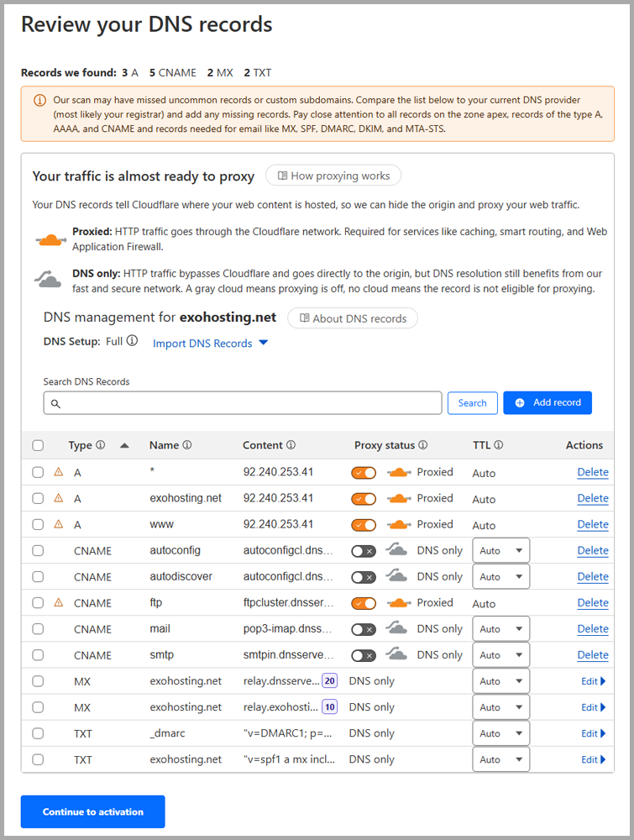This screenshot has width=634, height=840.
Task: Click the orange cloud icon on the ftp row
Action: [x=399, y=603]
